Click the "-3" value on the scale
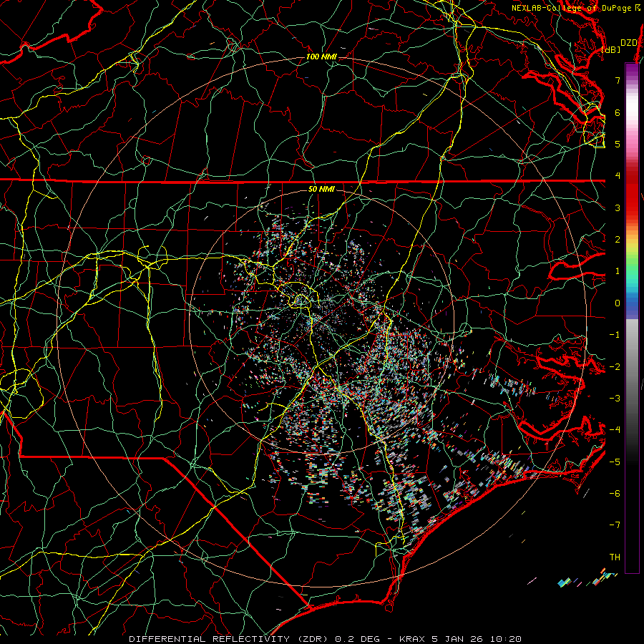The height and width of the screenshot is (644, 644). (615, 399)
